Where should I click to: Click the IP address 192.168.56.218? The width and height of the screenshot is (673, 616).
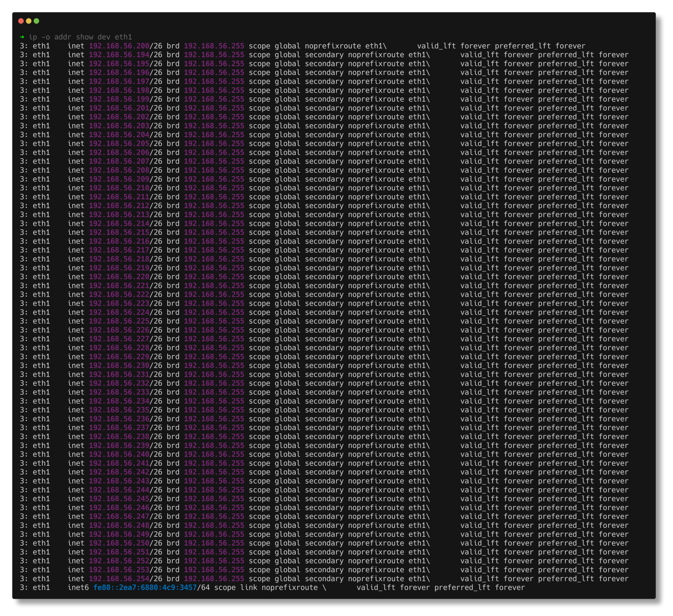pyautogui.click(x=119, y=259)
